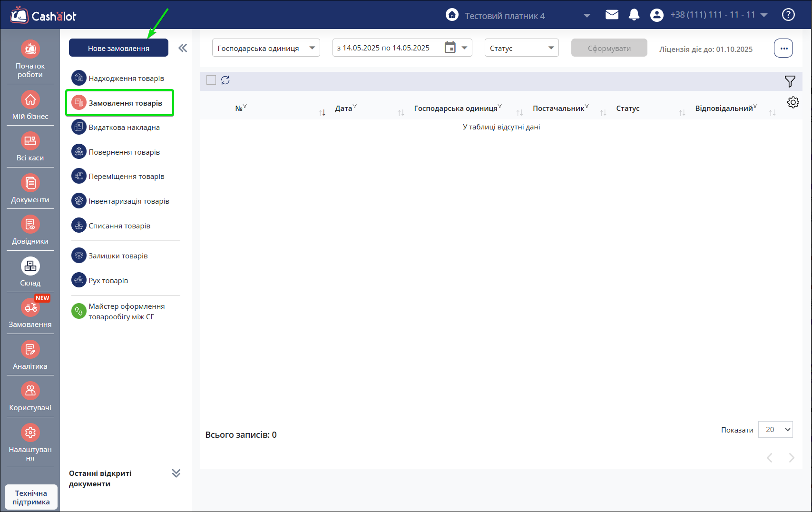Click the user account avatar icon
The width and height of the screenshot is (812, 512).
pos(656,15)
